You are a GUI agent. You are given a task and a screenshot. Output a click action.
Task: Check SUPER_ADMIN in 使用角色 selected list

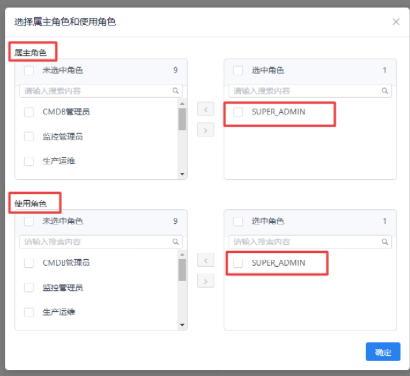click(238, 263)
